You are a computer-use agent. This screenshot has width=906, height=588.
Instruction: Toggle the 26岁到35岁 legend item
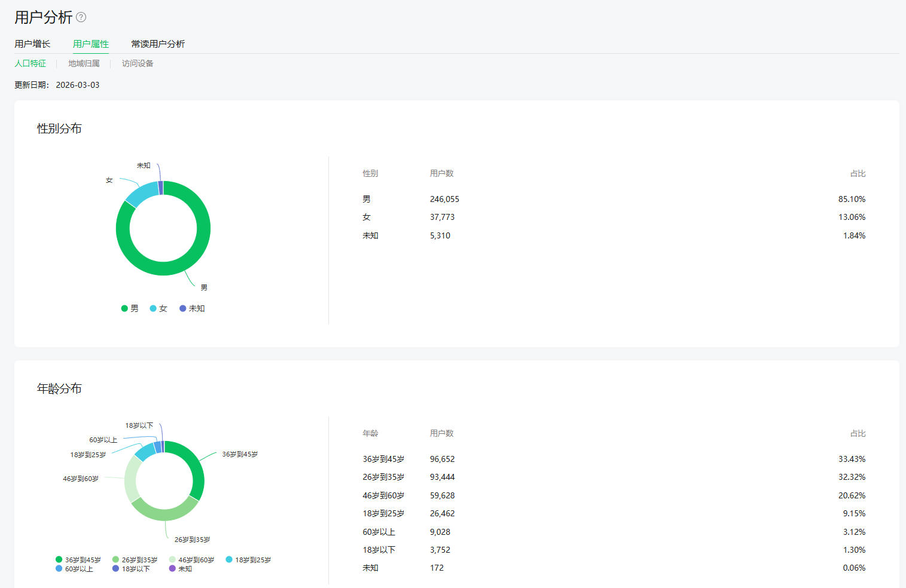click(x=135, y=560)
